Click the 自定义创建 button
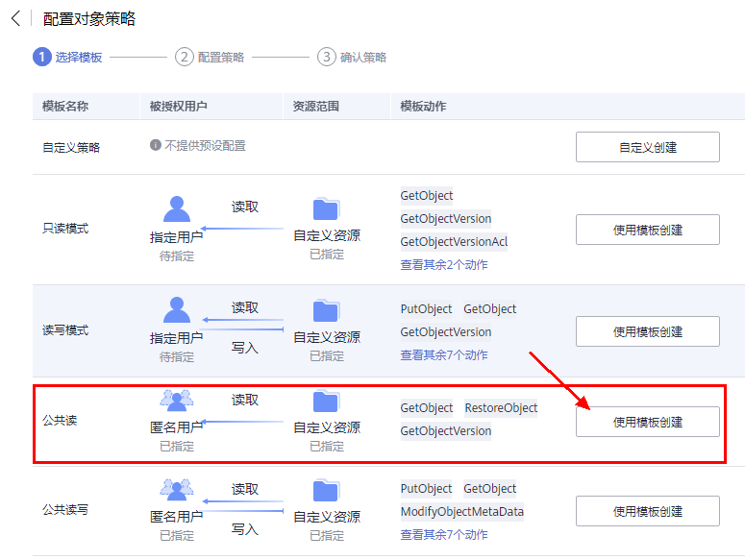 pos(647,147)
